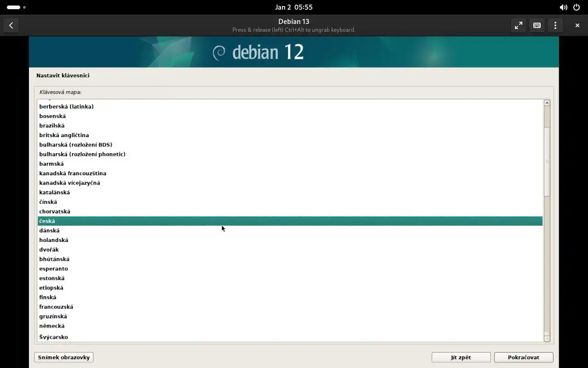588x368 pixels.
Task: Toggle fullscreen view of the VM
Action: point(519,25)
